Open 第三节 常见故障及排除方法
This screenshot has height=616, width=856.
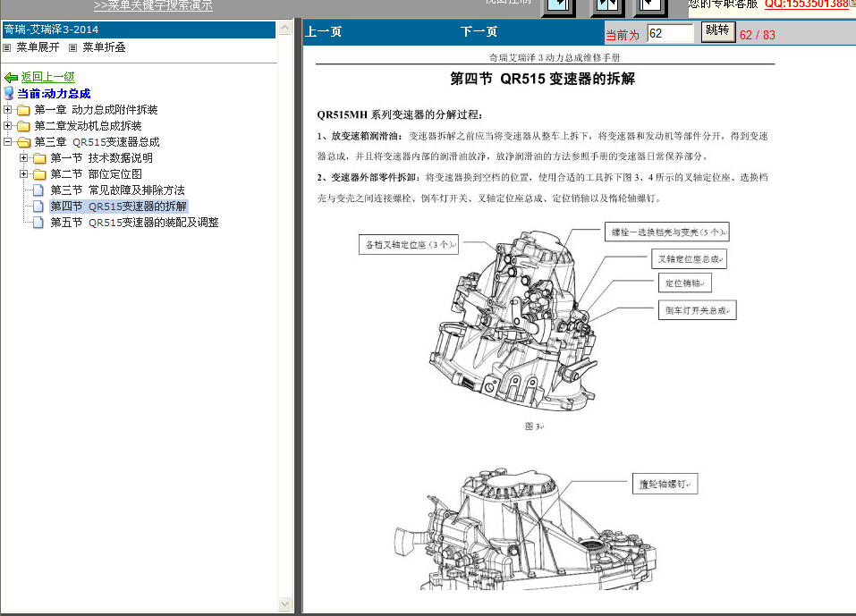click(117, 190)
